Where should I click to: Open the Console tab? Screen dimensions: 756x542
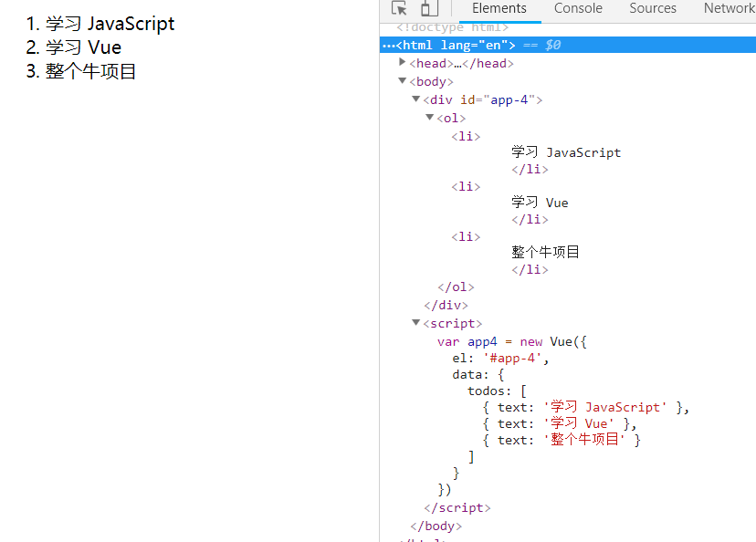tap(578, 8)
